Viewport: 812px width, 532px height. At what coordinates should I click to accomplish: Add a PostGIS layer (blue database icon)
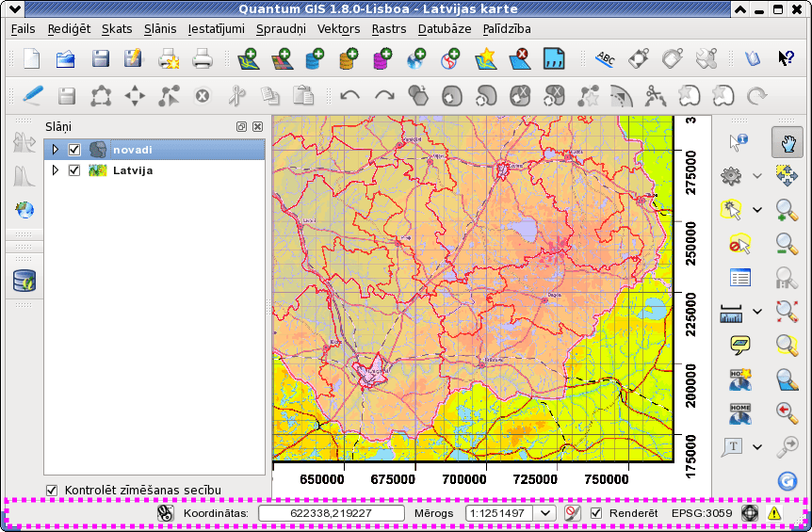click(315, 58)
